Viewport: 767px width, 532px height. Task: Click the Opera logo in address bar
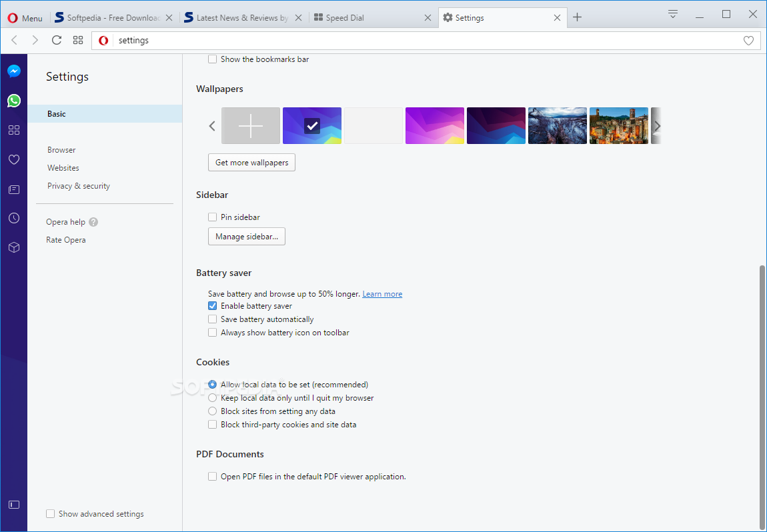(x=103, y=41)
